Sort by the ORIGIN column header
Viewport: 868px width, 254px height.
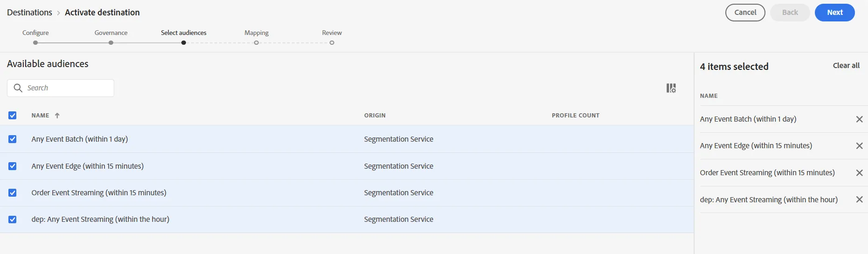375,116
